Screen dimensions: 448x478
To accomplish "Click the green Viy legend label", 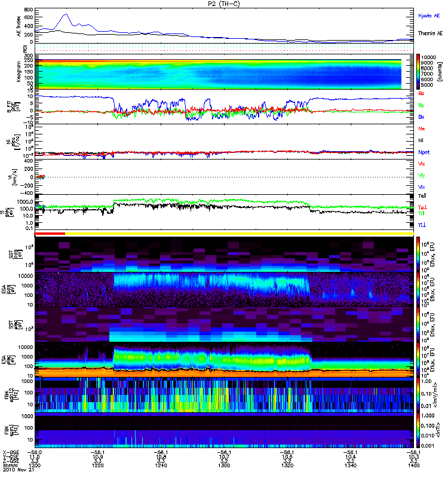I will [421, 176].
